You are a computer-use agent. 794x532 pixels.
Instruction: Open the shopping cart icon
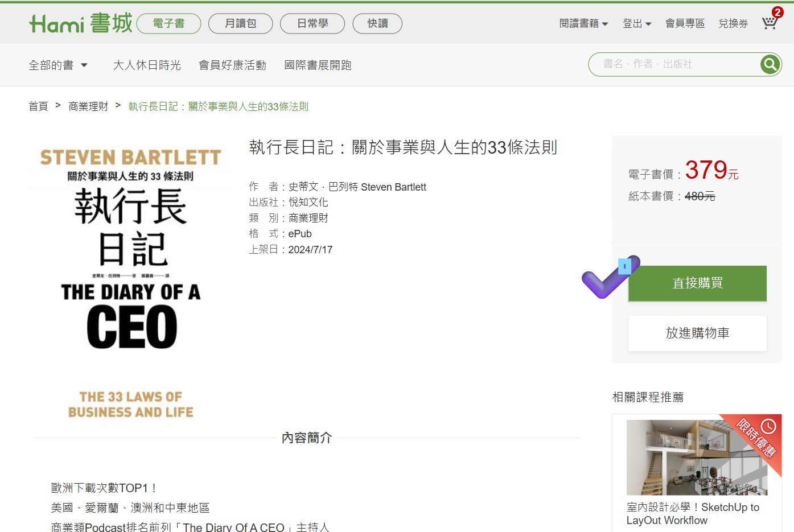point(770,23)
